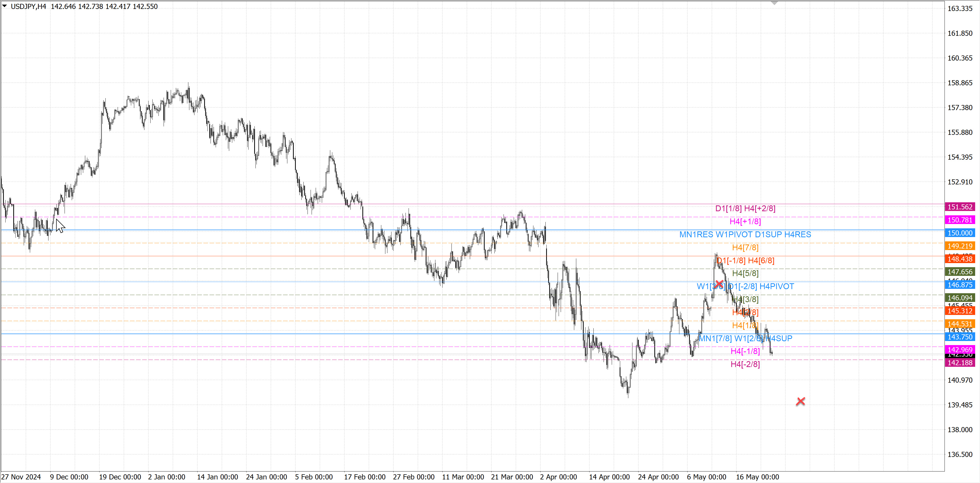The width and height of the screenshot is (980, 483).
Task: Select the H4[+1/8] level label
Action: (745, 221)
